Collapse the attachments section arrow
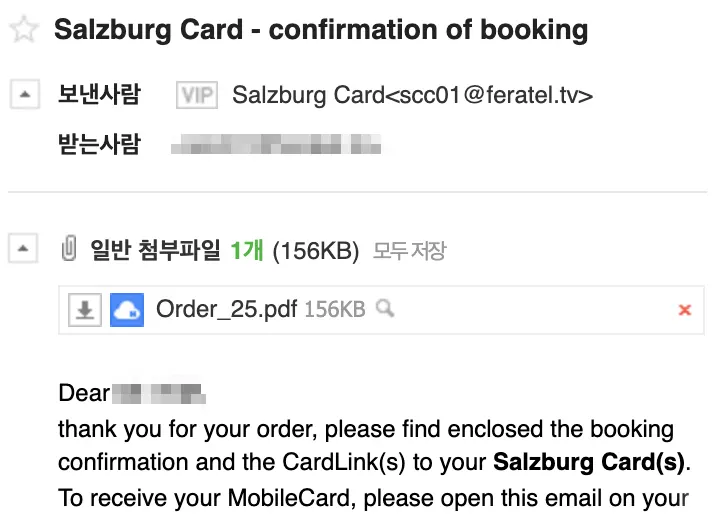723x516 pixels. (x=23, y=250)
